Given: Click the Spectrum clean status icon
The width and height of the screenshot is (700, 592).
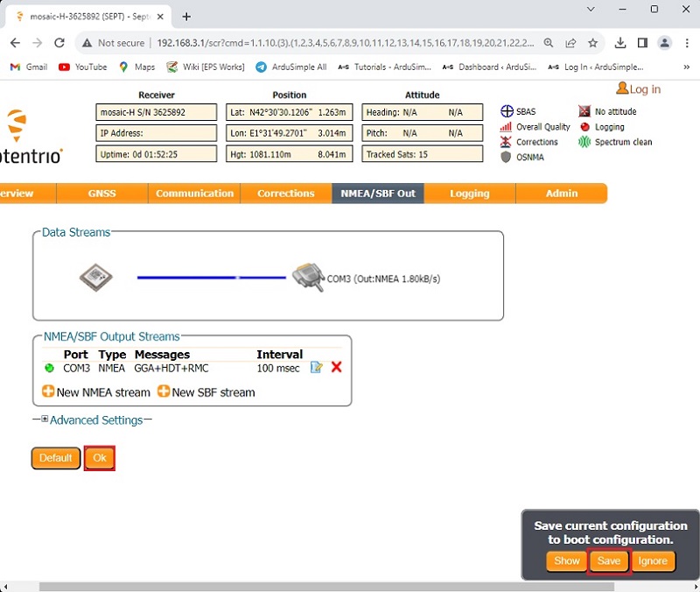Looking at the screenshot, I should point(584,142).
